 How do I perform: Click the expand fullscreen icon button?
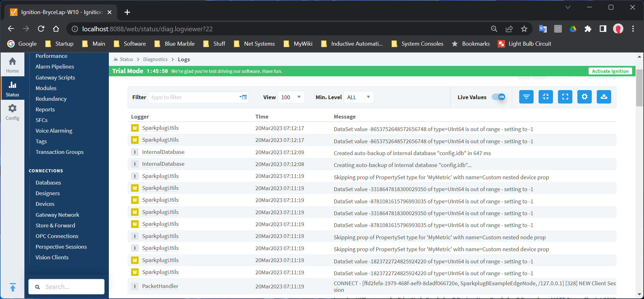click(x=565, y=97)
